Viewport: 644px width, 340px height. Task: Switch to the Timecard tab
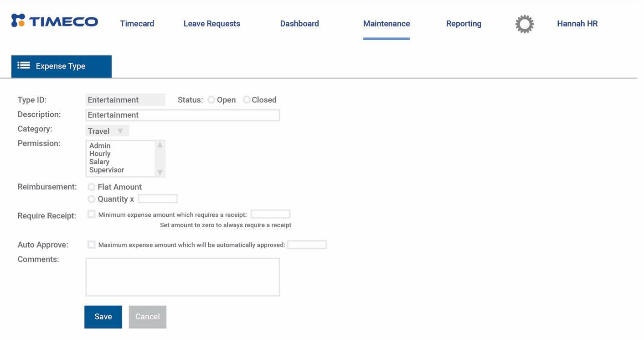[x=137, y=23]
